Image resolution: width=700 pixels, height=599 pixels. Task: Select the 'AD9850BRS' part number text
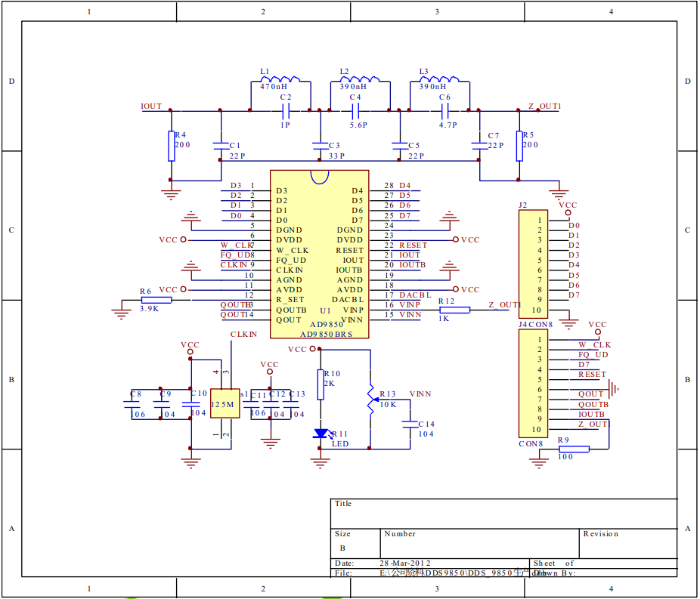coord(326,334)
